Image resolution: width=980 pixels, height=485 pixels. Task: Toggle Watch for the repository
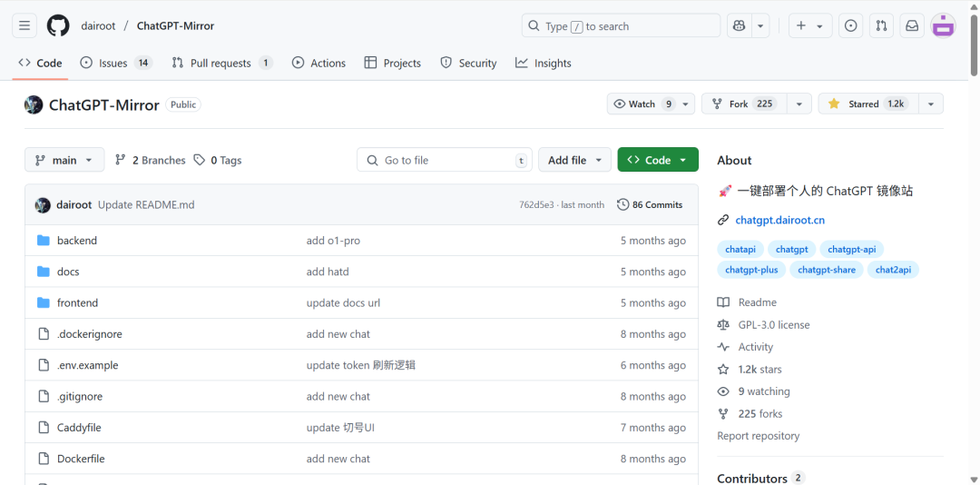tap(642, 104)
